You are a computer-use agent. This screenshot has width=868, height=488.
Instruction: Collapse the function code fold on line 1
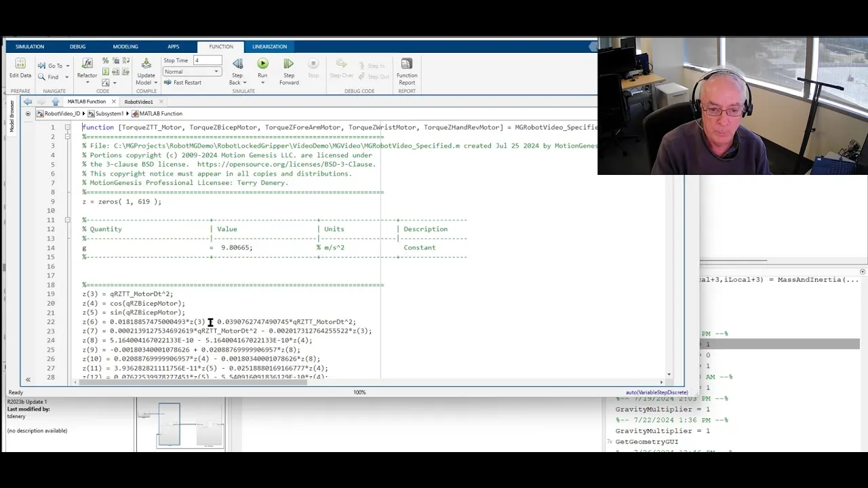pos(67,127)
